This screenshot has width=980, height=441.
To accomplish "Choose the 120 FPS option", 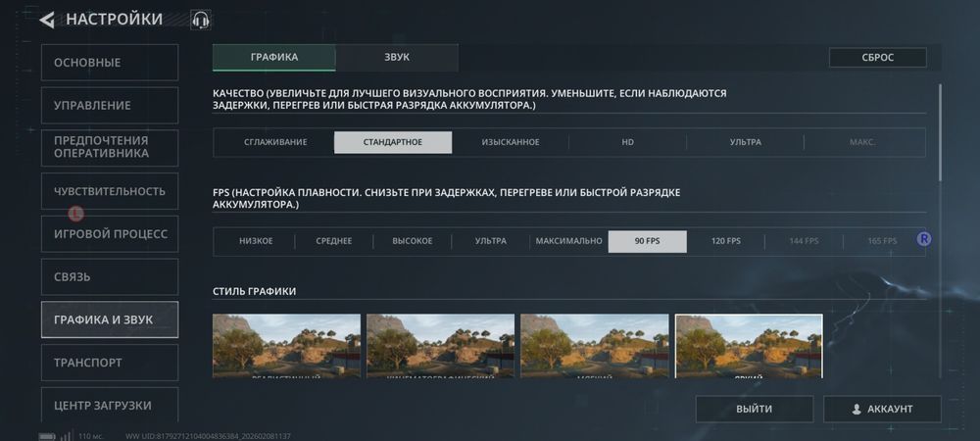I will coord(725,241).
